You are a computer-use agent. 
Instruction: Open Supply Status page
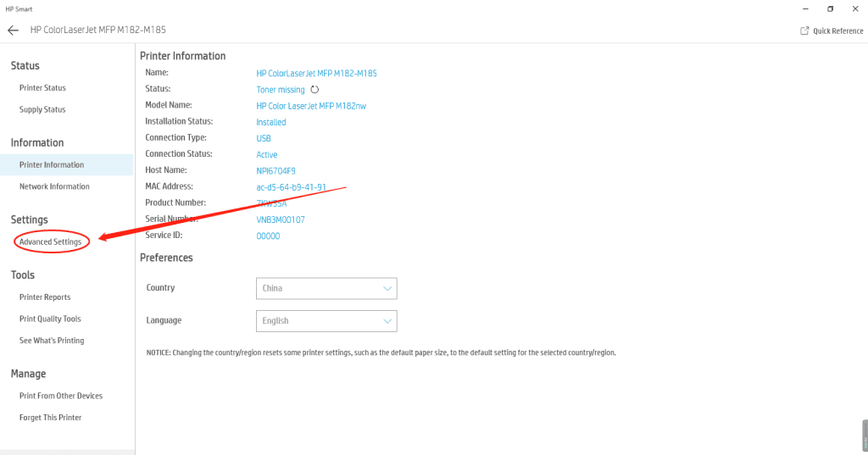coord(42,109)
